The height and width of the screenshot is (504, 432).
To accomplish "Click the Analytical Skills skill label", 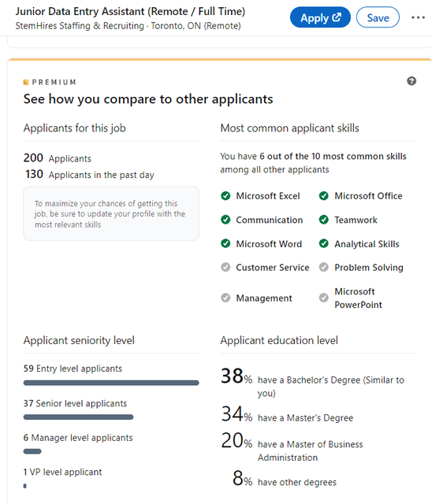I will tap(367, 244).
